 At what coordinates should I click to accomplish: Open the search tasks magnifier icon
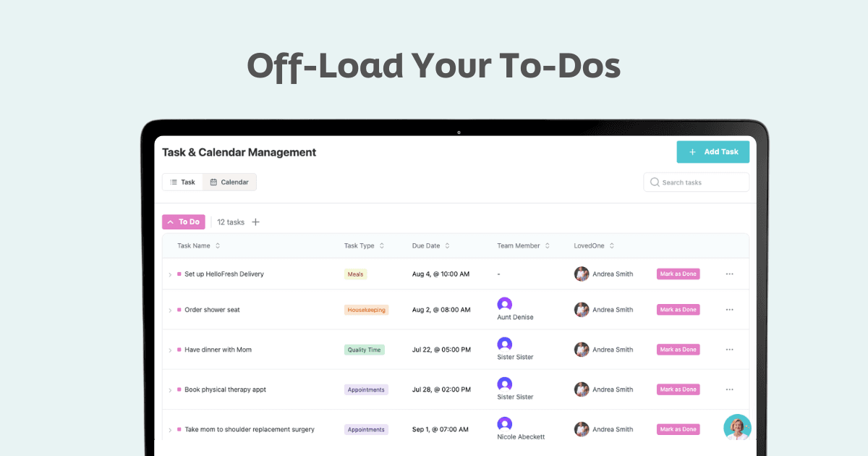click(654, 182)
